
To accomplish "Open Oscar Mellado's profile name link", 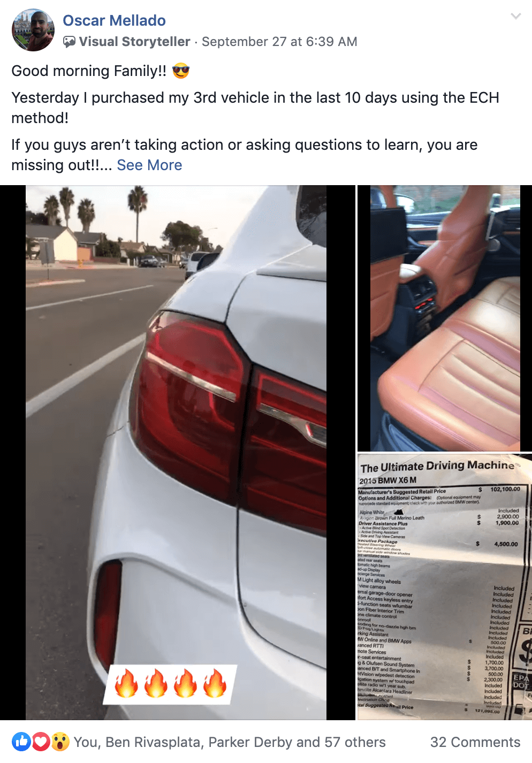I will click(x=114, y=20).
